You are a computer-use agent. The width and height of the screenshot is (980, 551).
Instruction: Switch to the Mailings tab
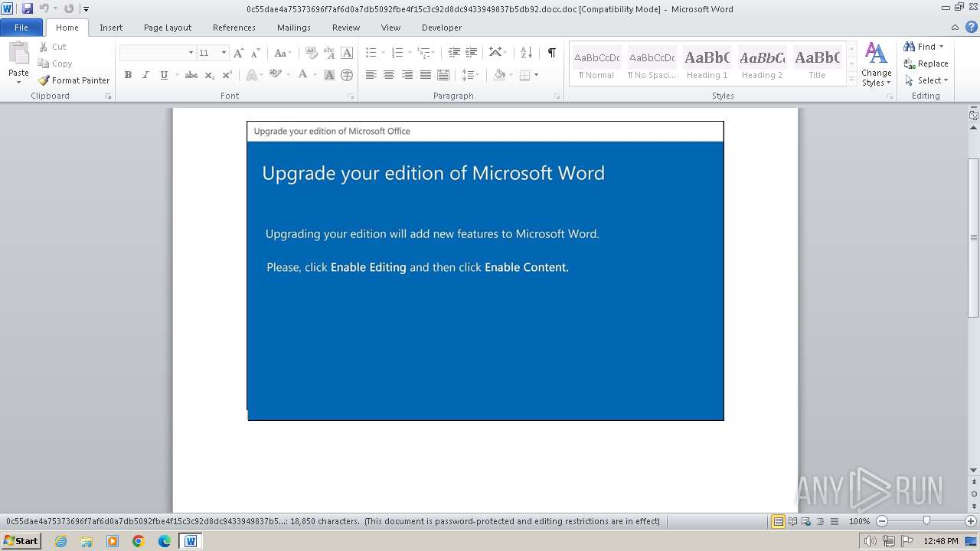[294, 28]
